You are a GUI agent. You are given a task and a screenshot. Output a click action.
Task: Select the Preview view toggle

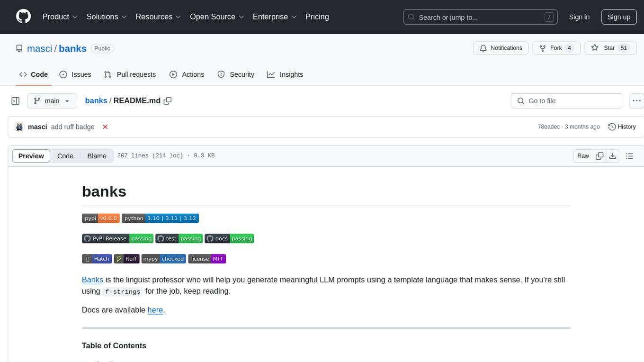(31, 156)
